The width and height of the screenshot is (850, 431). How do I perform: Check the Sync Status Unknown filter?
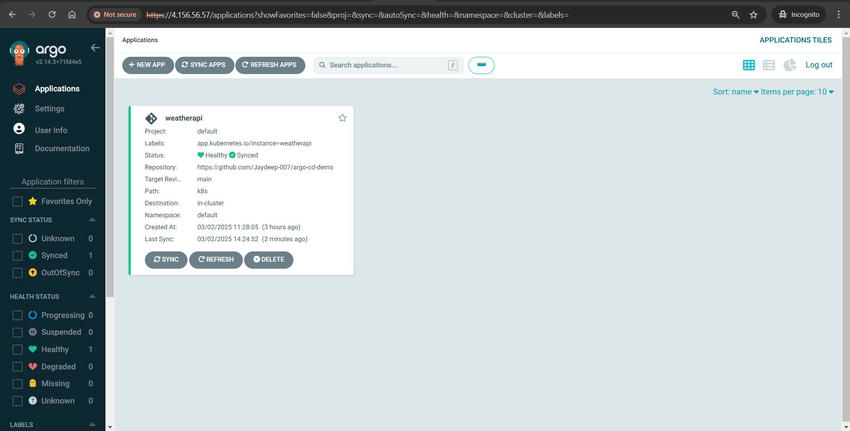[x=17, y=239]
